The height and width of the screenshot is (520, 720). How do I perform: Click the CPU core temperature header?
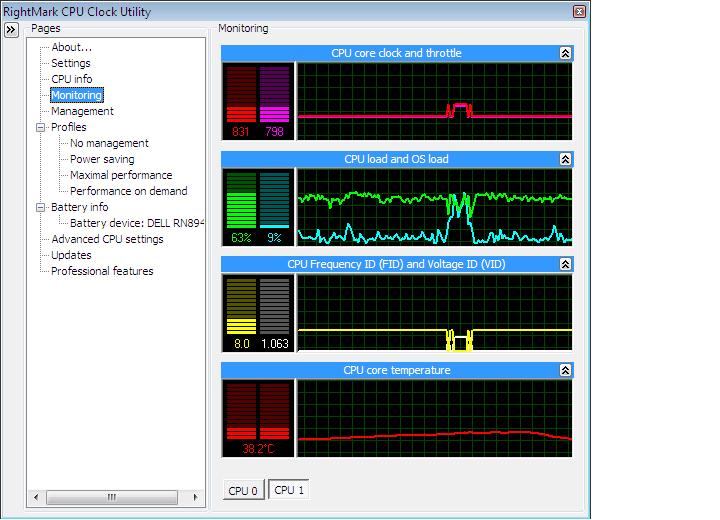click(397, 370)
